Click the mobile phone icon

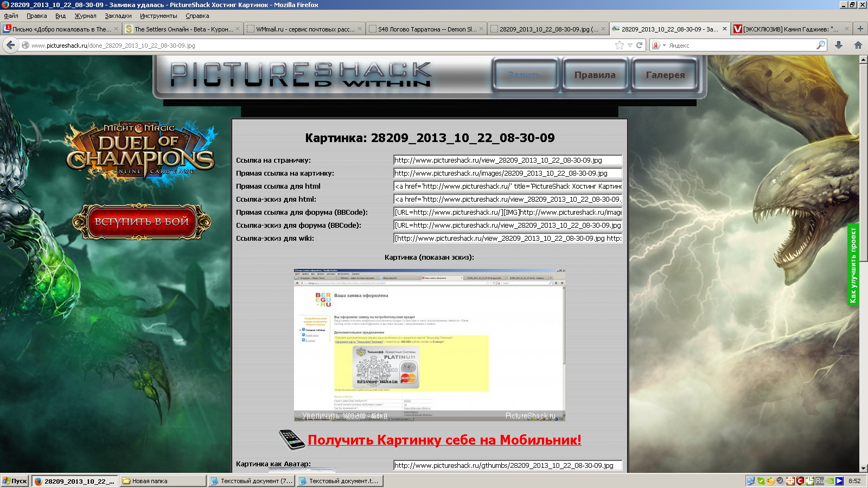(292, 439)
